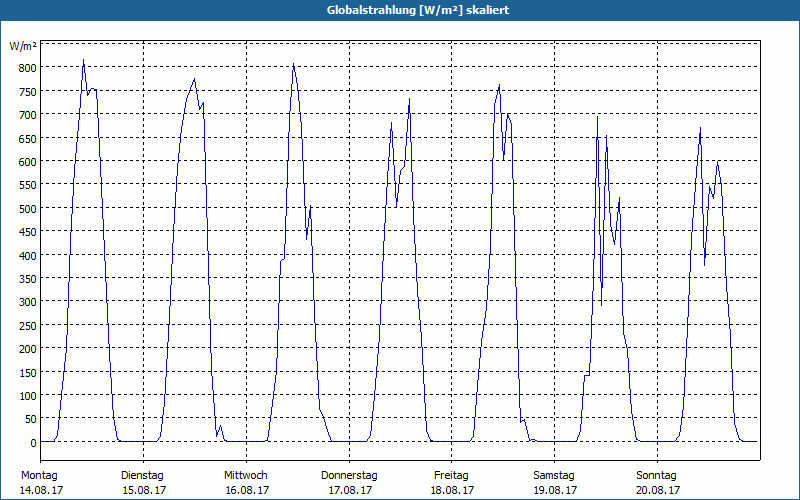
Task: Click the 550 y-axis value
Action: (x=28, y=185)
